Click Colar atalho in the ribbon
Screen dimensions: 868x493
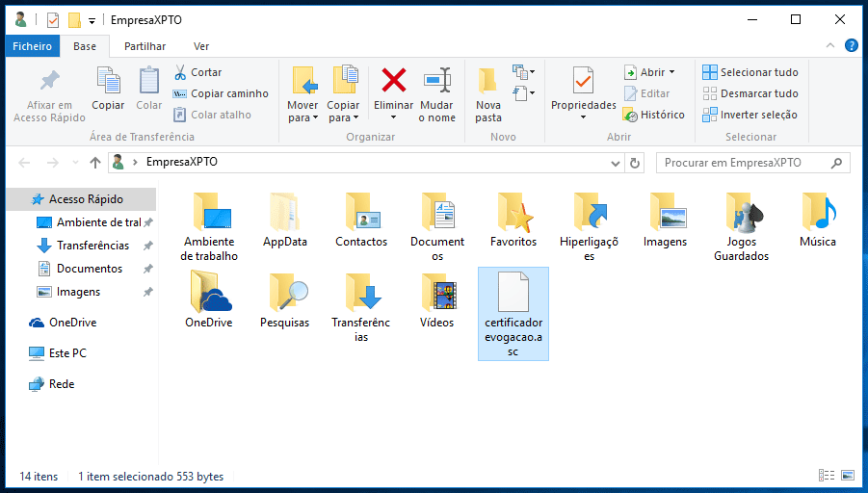pos(212,115)
